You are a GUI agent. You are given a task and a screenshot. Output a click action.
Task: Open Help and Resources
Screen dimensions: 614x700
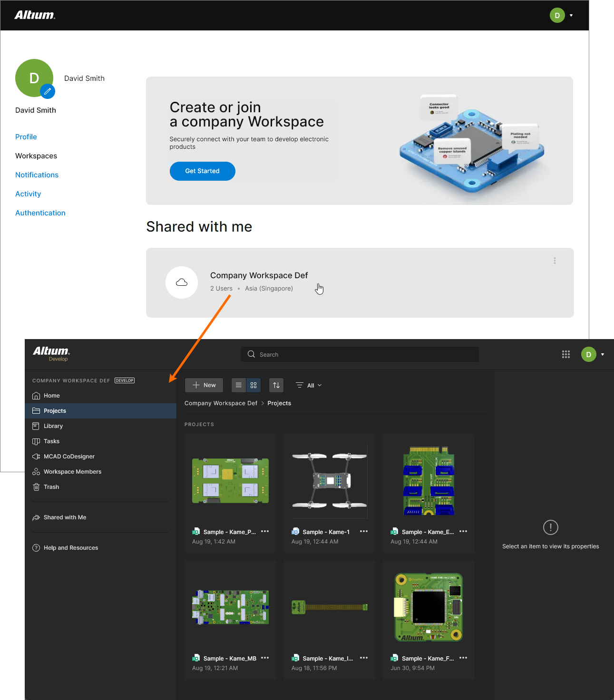click(100, 548)
